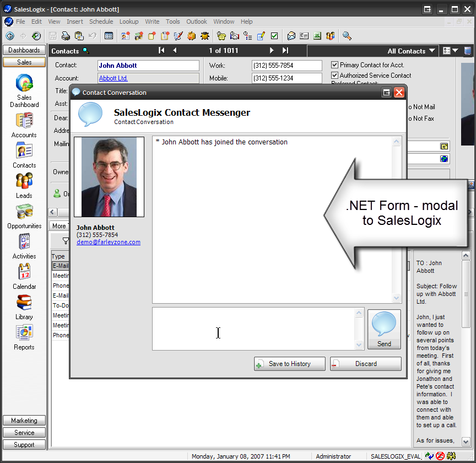
Task: Open the Abbott Ltd. account link
Action: click(x=113, y=78)
